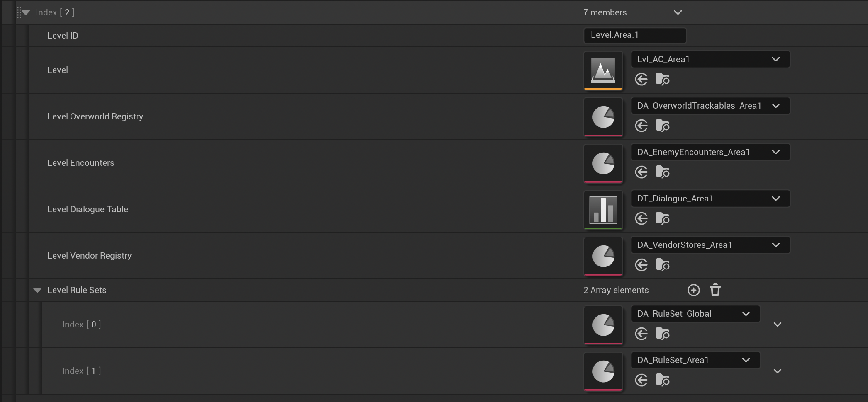Add element to Level Rule Sets array

693,290
